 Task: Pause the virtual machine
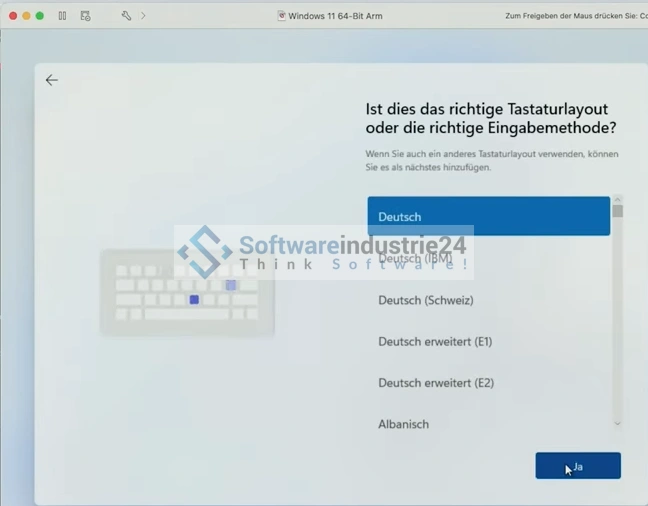tap(62, 16)
